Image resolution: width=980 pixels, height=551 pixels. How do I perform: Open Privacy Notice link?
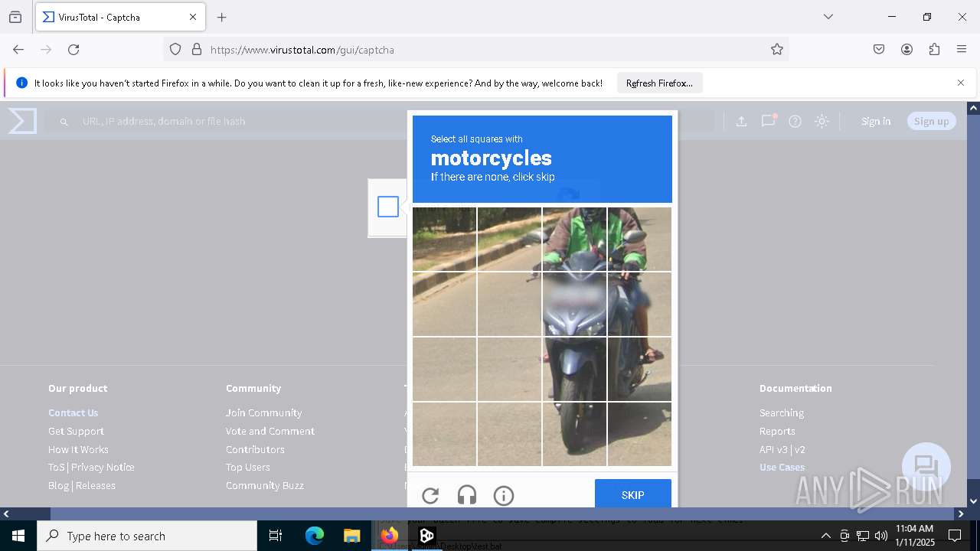click(103, 467)
